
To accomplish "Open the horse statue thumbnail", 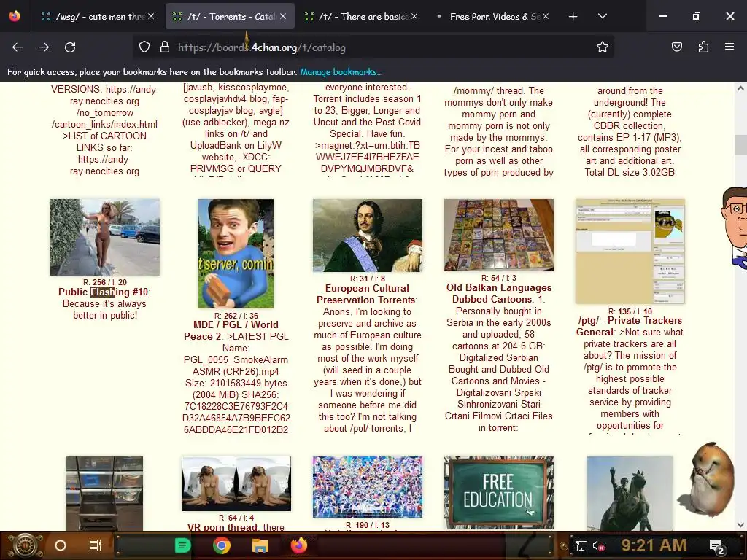I will [630, 494].
